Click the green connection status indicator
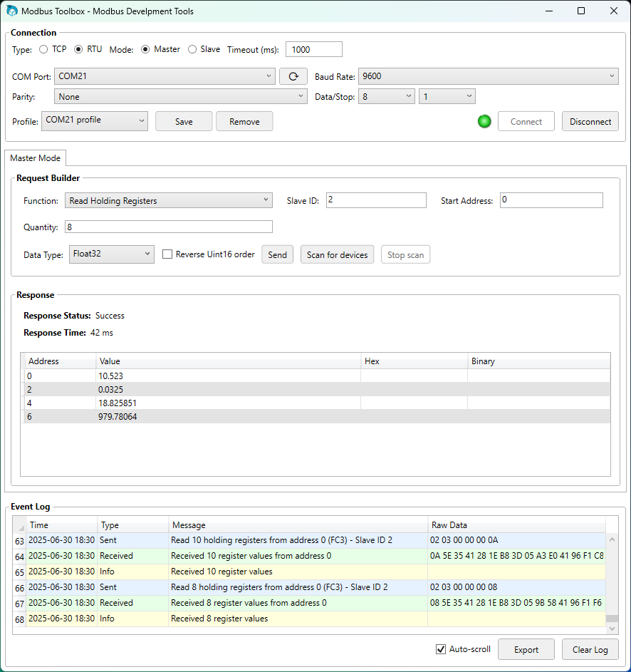The height and width of the screenshot is (672, 631). 484,121
